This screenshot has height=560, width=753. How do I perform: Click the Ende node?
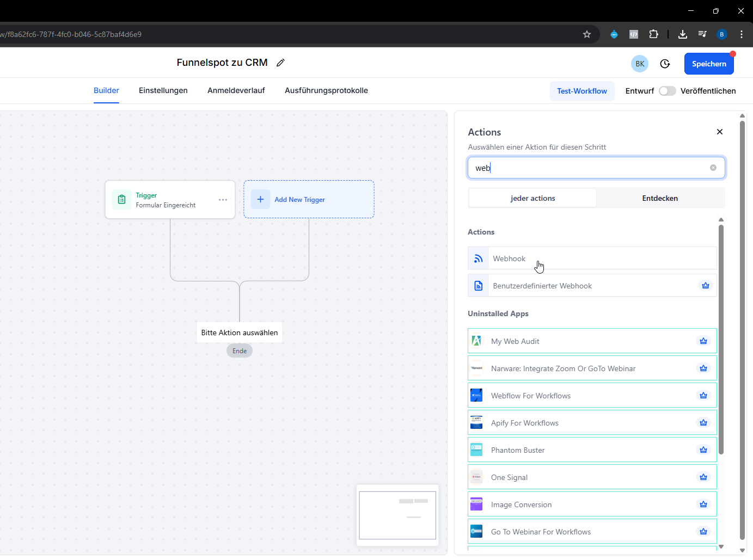tap(240, 351)
